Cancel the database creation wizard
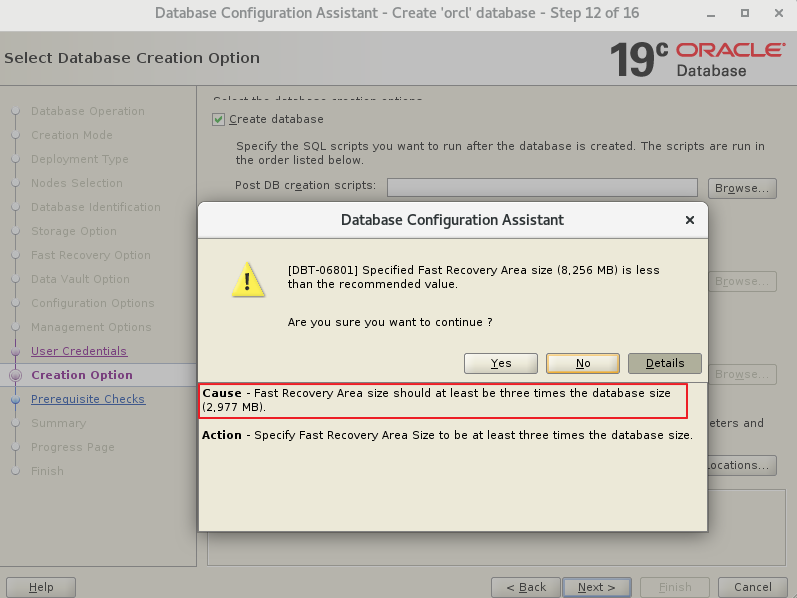This screenshot has height=598, width=797. click(x=753, y=587)
